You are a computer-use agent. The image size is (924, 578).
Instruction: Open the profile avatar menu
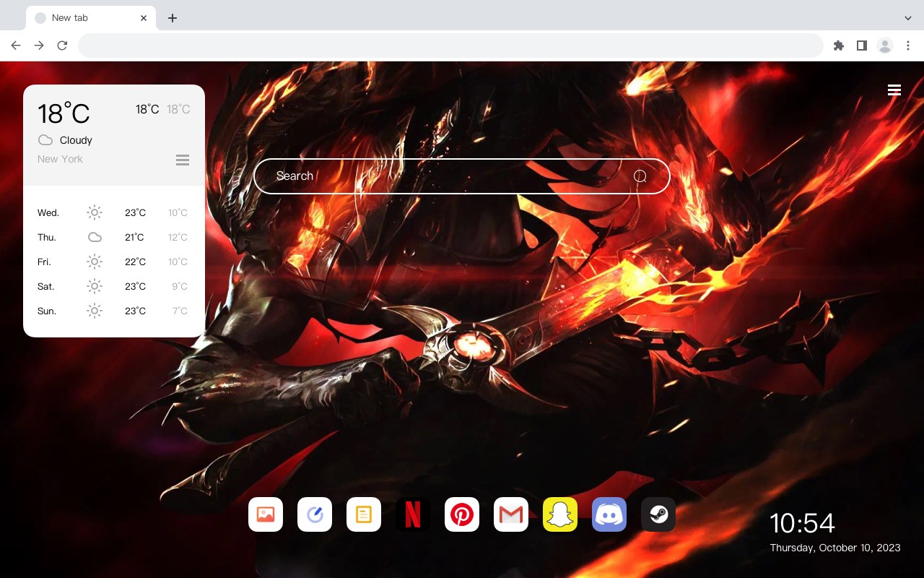(885, 46)
